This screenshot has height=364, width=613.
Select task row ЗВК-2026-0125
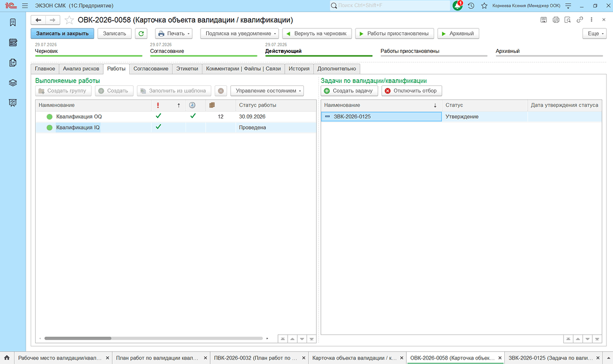tap(461, 116)
